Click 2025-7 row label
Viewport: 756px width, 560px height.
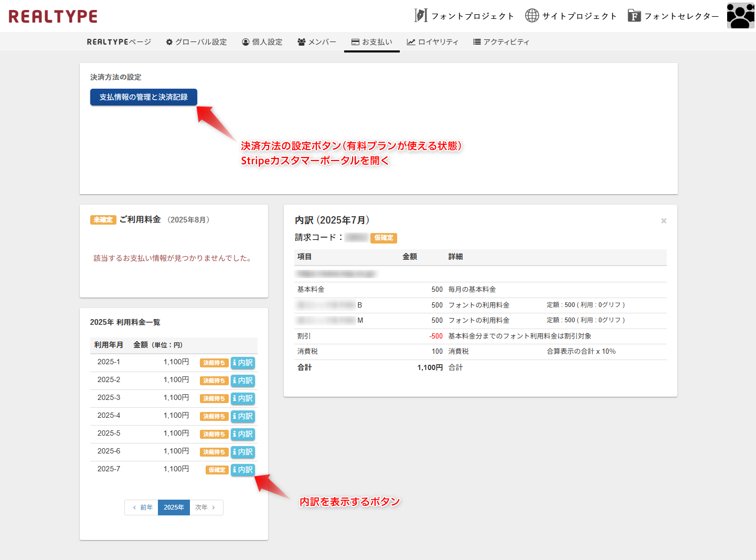click(x=109, y=469)
